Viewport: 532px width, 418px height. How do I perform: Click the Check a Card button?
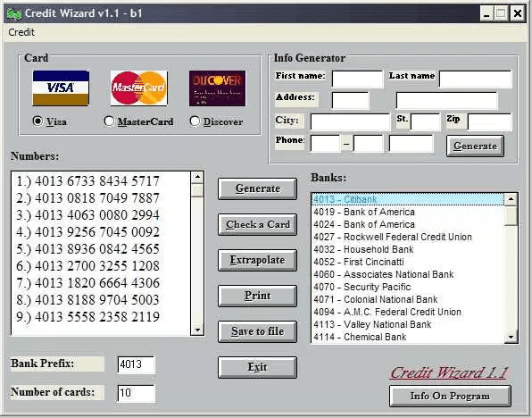[257, 224]
